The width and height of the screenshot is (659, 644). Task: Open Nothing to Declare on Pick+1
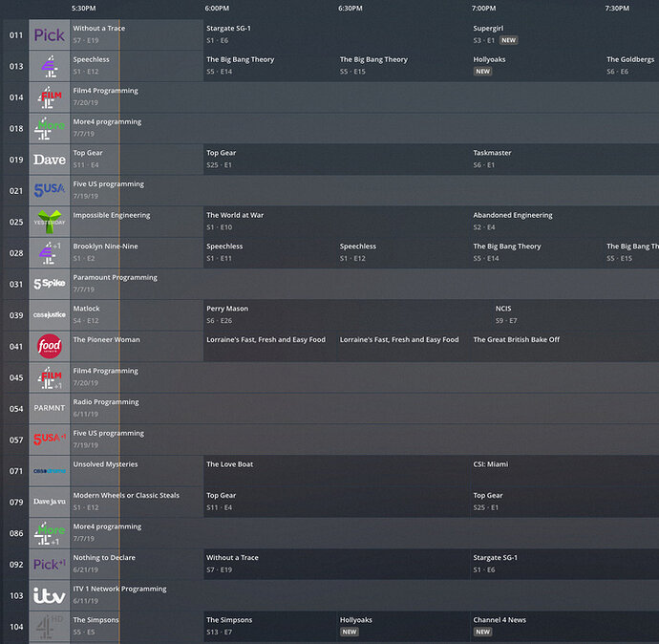coord(137,564)
